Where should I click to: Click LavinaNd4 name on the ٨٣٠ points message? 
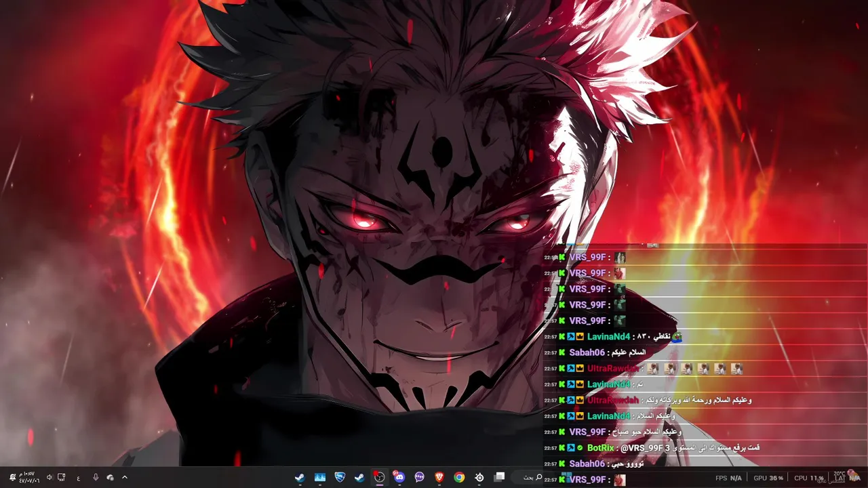point(608,337)
